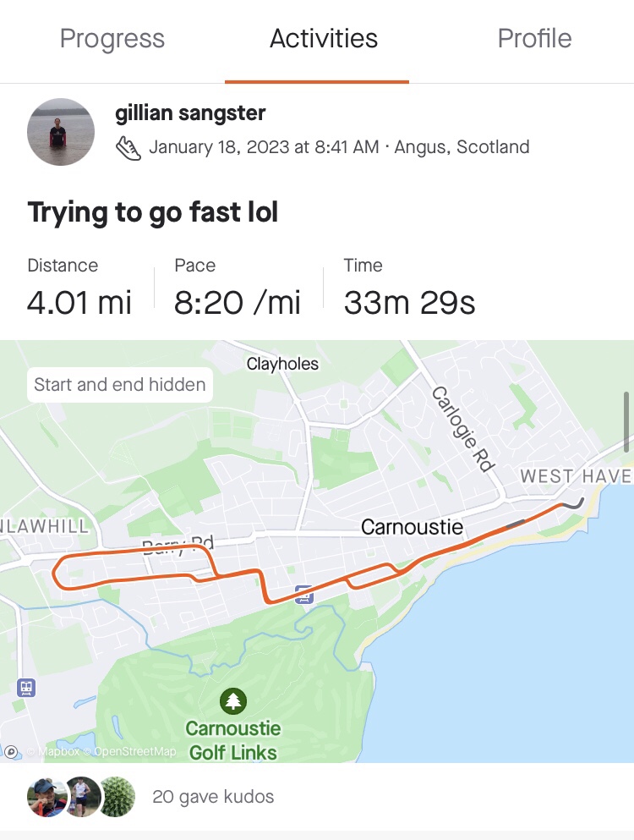This screenshot has height=840, width=634.
Task: View the 20 gave kudos list
Action: [213, 796]
